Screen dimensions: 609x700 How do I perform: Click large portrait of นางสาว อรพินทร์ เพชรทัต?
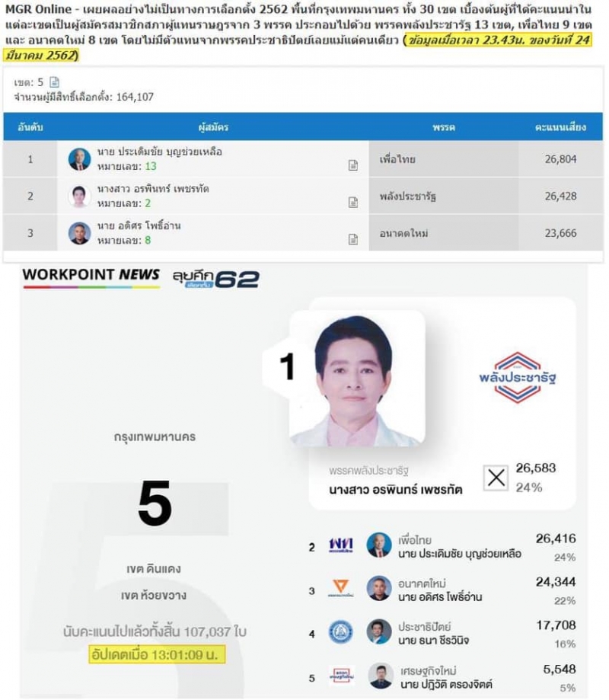[x=357, y=379]
